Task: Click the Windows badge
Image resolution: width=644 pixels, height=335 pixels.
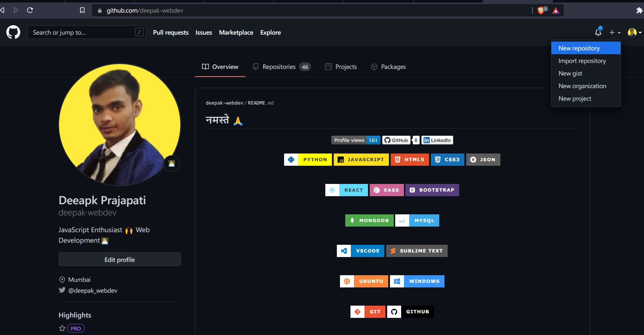Action: 417,281
